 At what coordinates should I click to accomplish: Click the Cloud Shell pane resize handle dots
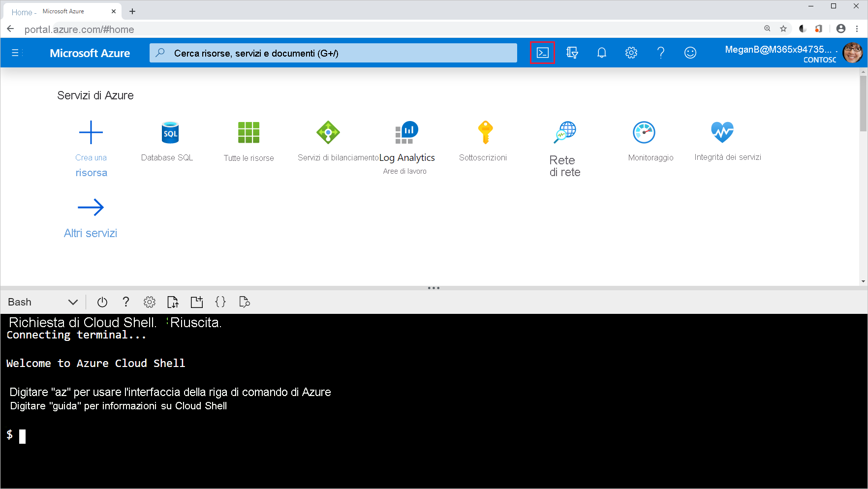tap(434, 288)
